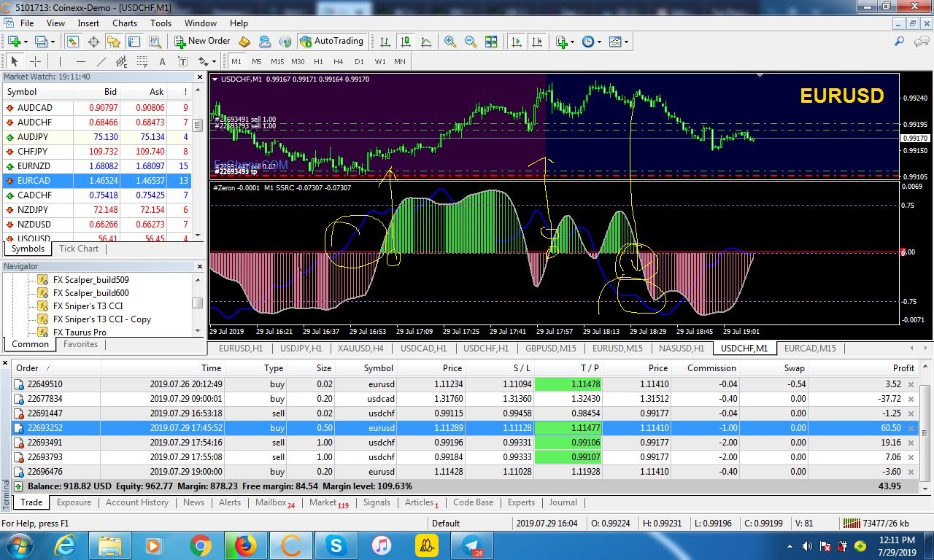Switch to the Account History tab
The width and height of the screenshot is (934, 560).
(x=137, y=502)
